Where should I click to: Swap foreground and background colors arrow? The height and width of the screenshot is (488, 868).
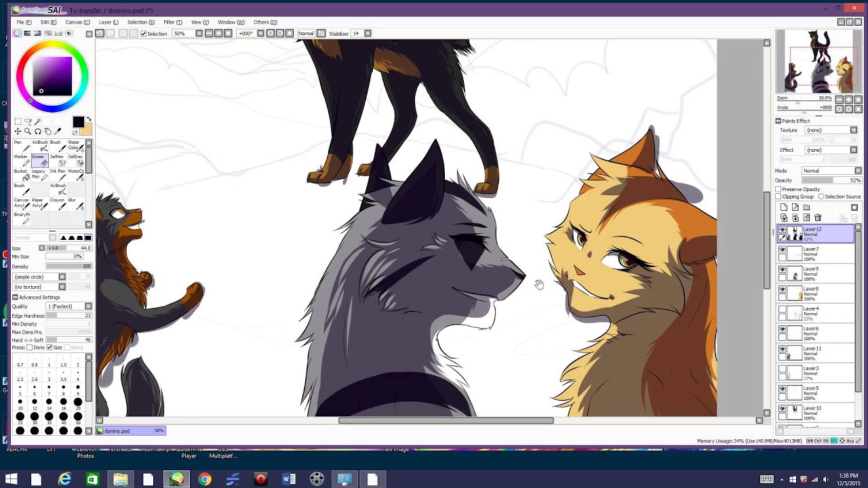click(89, 119)
